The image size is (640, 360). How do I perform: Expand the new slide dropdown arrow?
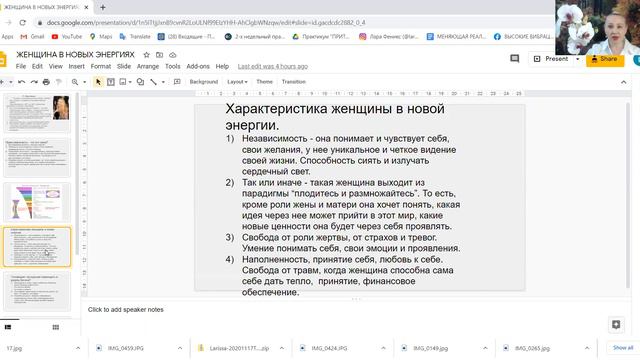click(x=11, y=82)
